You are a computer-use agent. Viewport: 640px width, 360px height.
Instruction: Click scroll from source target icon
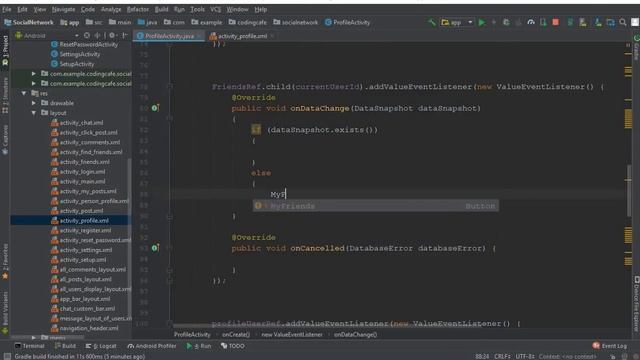coord(87,36)
